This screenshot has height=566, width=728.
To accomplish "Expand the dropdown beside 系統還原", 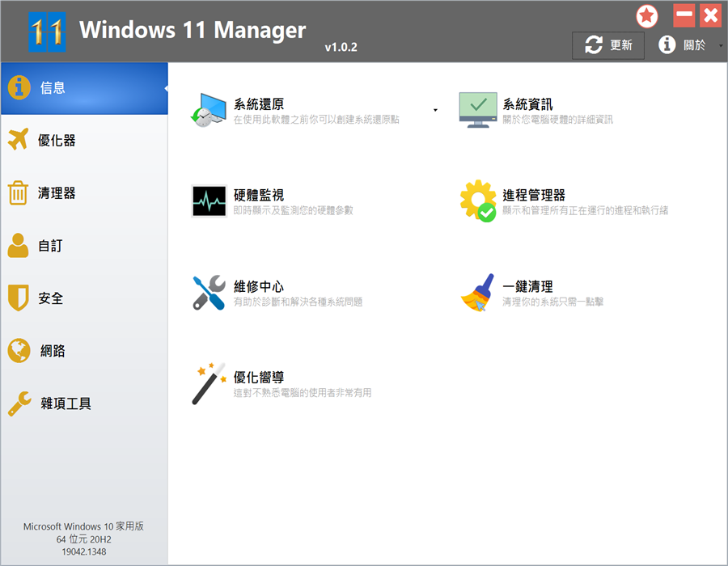I will click(434, 108).
